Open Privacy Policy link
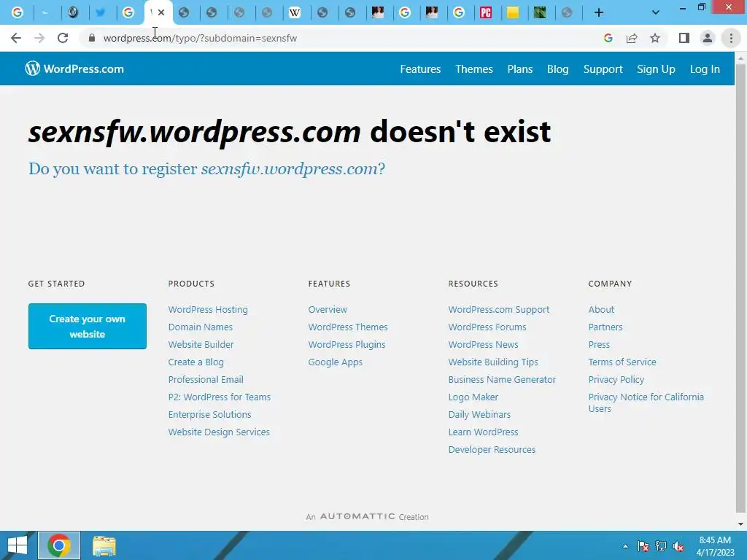The image size is (747, 560). click(616, 379)
